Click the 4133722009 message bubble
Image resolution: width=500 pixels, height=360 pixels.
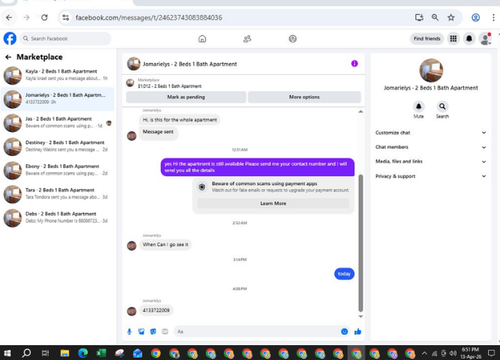pyautogui.click(x=156, y=310)
